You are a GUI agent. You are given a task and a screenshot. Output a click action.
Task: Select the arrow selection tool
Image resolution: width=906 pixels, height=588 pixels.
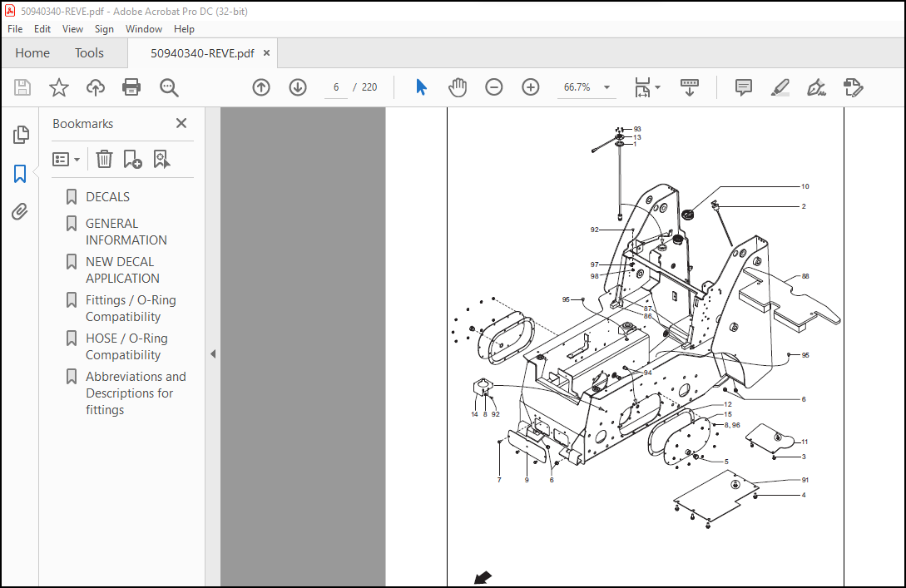pyautogui.click(x=421, y=87)
